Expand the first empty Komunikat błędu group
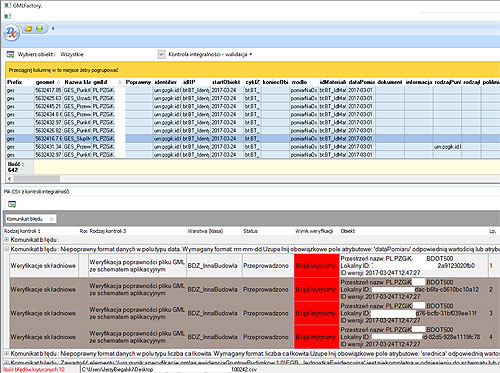Viewport: 500px width, 373px height. click(6, 240)
